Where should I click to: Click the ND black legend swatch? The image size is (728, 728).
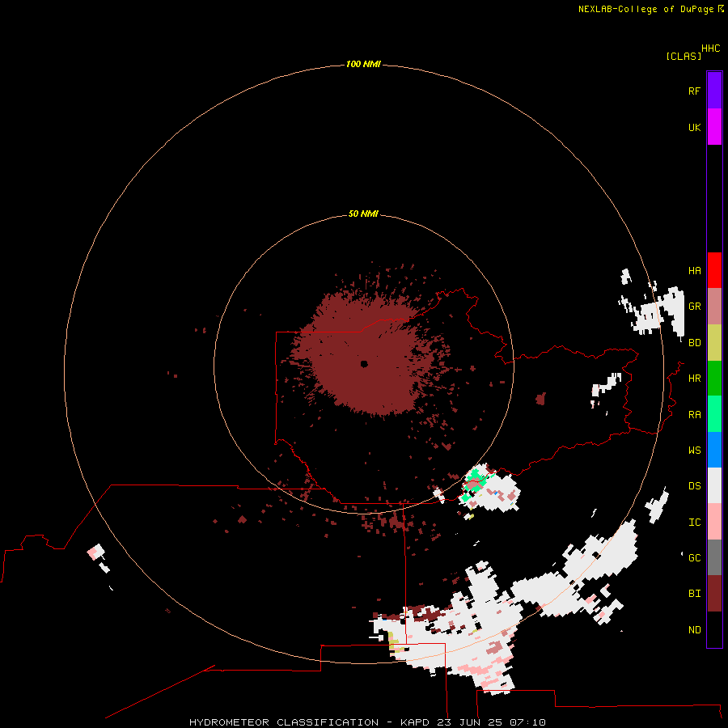[x=714, y=629]
